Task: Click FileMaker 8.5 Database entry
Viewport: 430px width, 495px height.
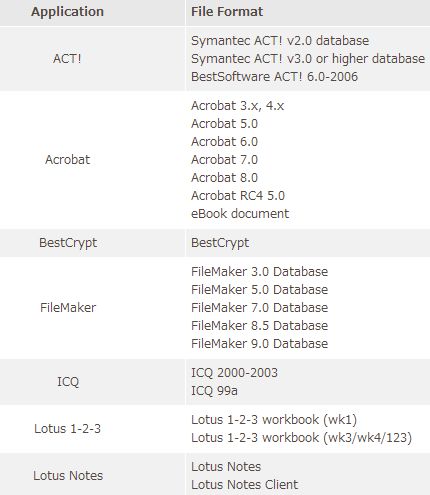Action: (259, 326)
